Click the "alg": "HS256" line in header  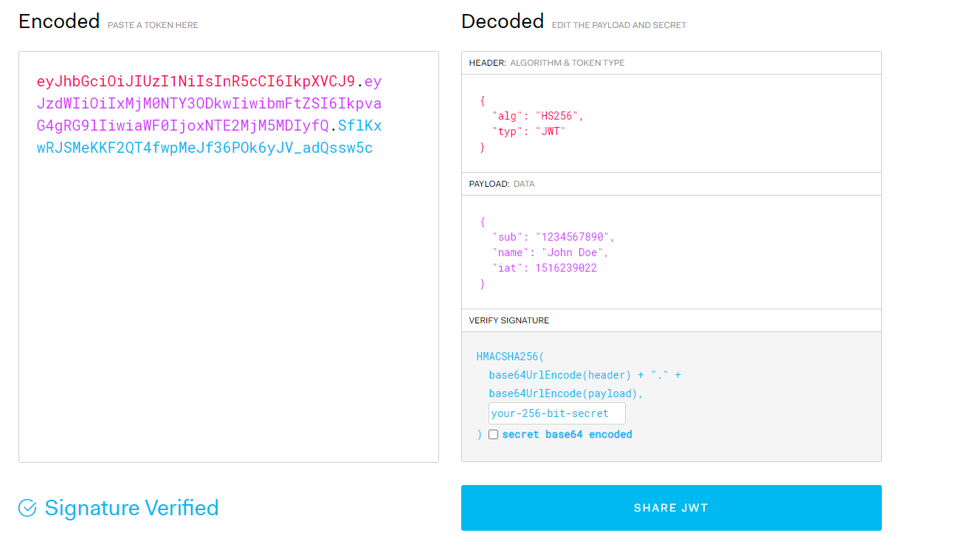[x=538, y=116]
